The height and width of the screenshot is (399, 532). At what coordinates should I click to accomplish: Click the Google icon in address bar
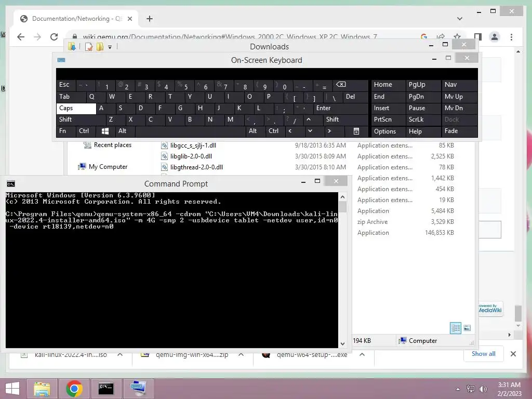point(424,37)
